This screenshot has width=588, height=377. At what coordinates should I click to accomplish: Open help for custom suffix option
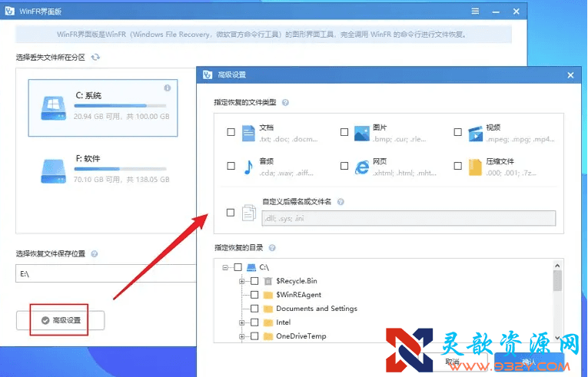coord(341,202)
